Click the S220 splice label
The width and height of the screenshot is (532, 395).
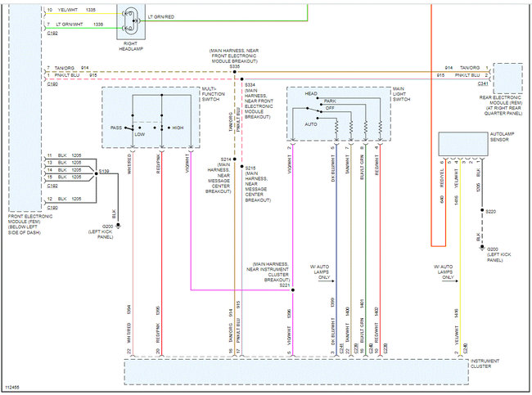pos(490,212)
